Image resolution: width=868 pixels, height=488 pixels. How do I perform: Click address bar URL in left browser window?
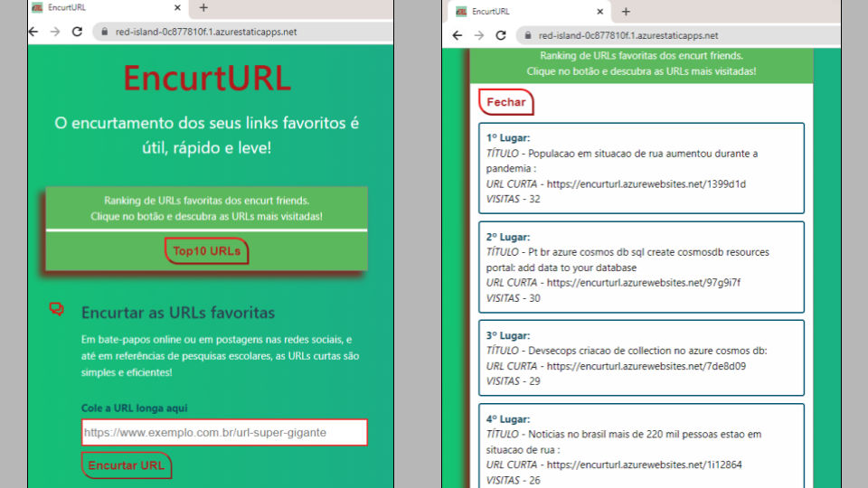206,32
